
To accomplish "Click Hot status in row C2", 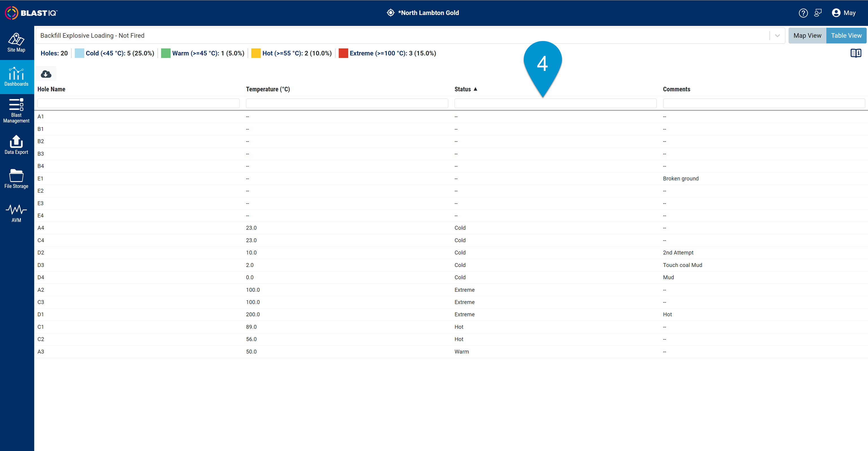I will (x=459, y=339).
